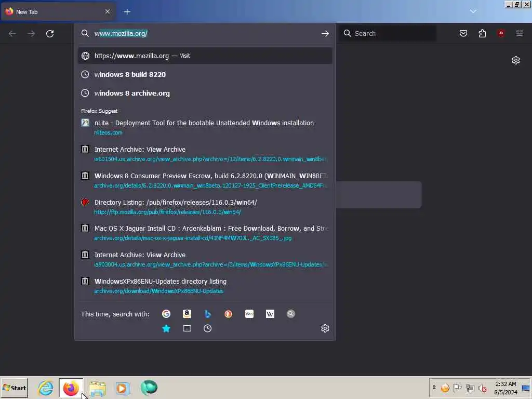
Task: Open a new tab with plus button
Action: click(127, 12)
